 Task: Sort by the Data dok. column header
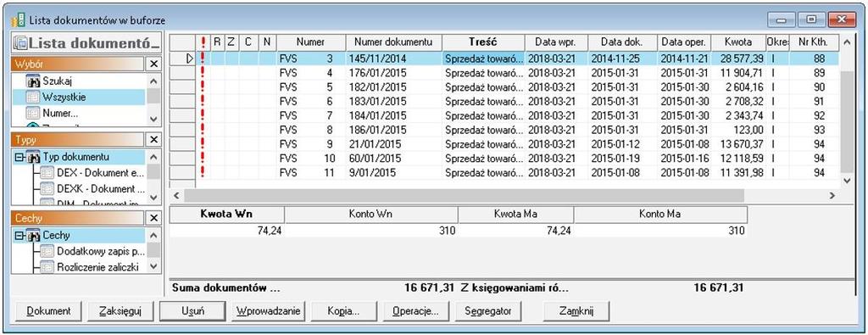point(622,42)
